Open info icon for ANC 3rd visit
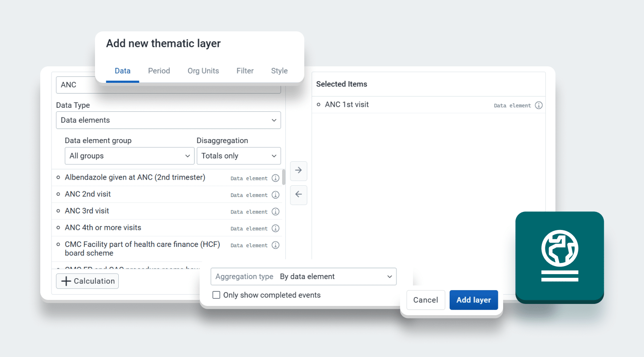 [x=275, y=211]
